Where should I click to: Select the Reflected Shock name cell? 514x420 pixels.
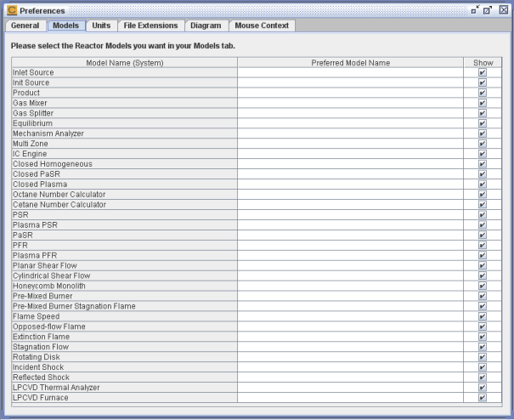(125, 377)
